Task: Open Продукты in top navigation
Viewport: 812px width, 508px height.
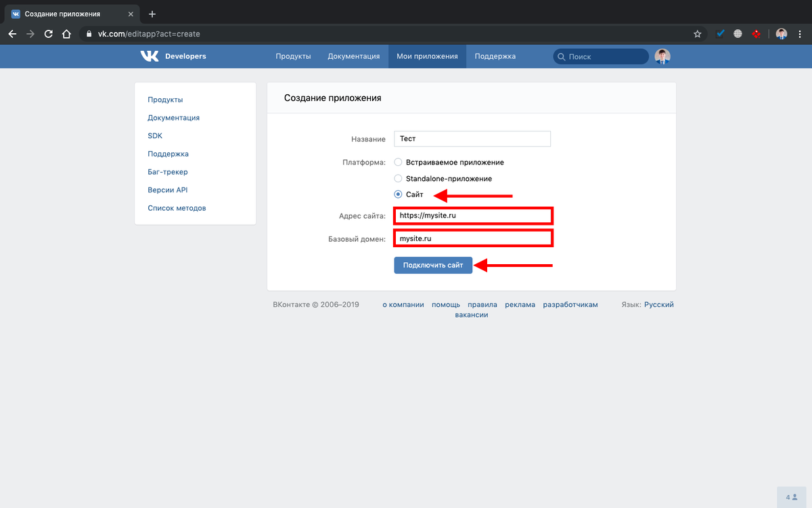Action: click(x=293, y=56)
